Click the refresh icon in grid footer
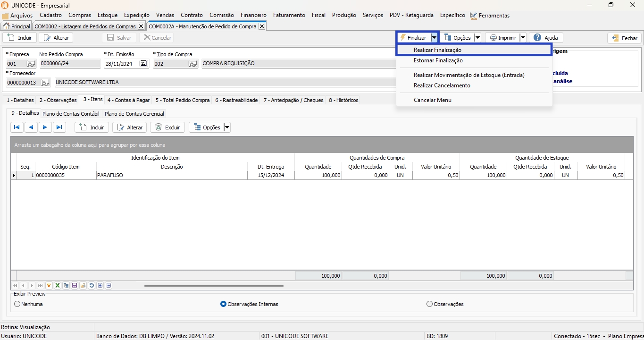644x340 pixels. 92,286
